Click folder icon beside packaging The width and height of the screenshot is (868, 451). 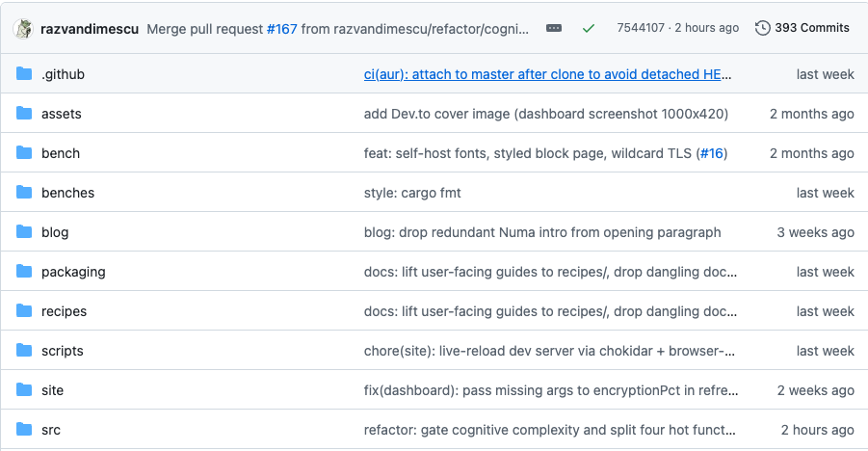tap(24, 271)
